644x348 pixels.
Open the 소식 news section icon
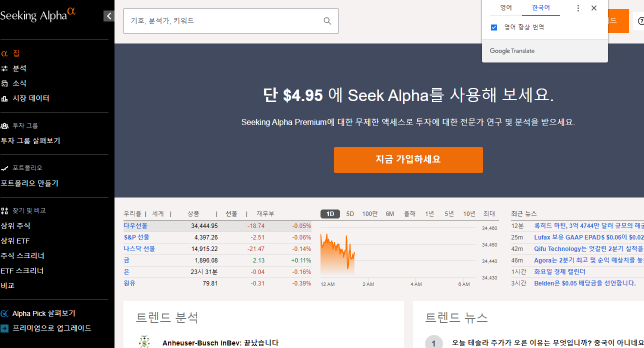6,83
